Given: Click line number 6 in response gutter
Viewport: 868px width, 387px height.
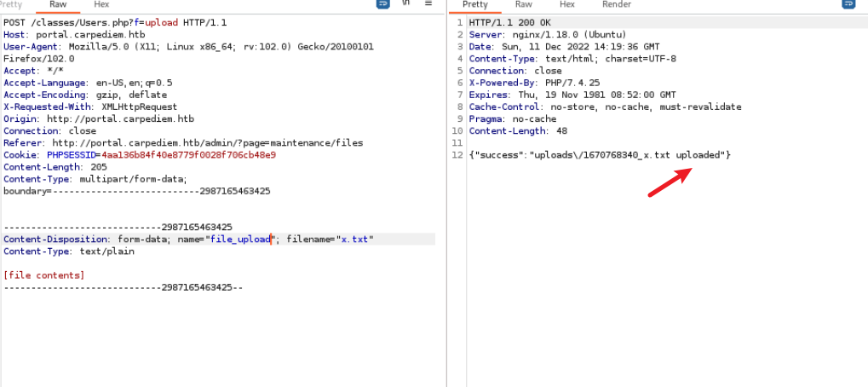Looking at the screenshot, I should pyautogui.click(x=459, y=83).
